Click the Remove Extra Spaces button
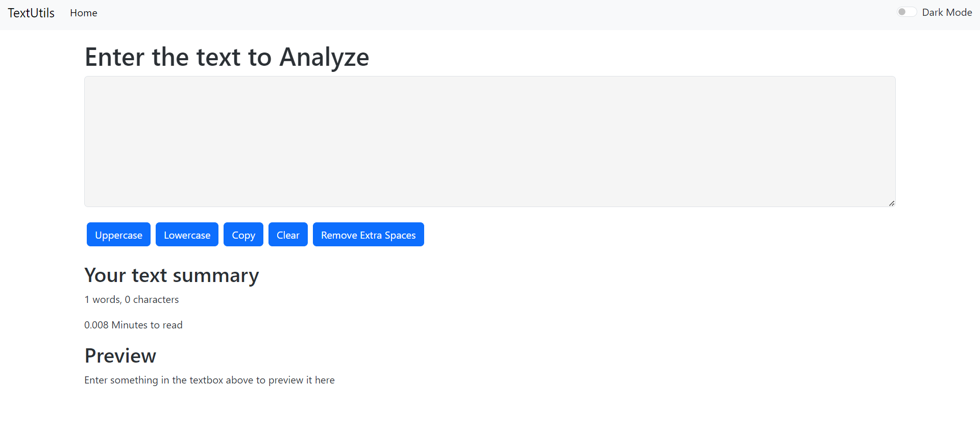The image size is (980, 435). 368,235
